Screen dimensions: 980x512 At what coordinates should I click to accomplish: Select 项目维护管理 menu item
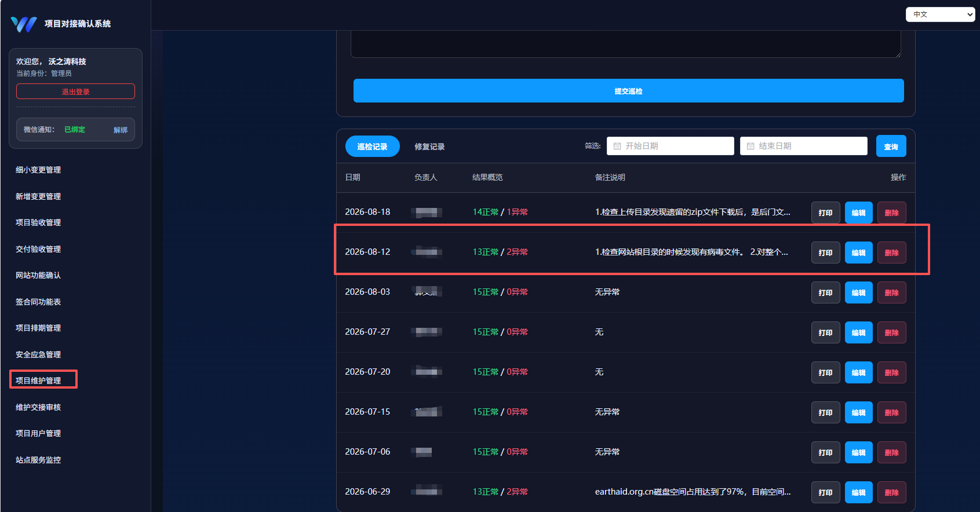38,381
